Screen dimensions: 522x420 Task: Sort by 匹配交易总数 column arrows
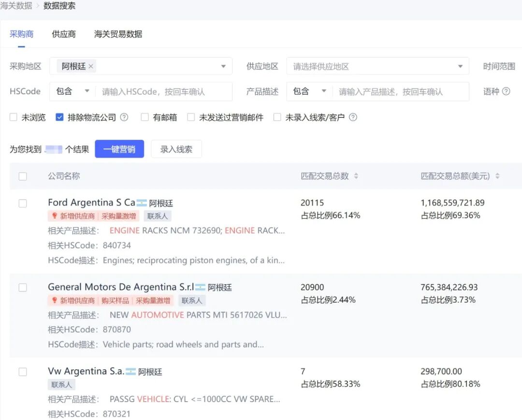[356, 176]
